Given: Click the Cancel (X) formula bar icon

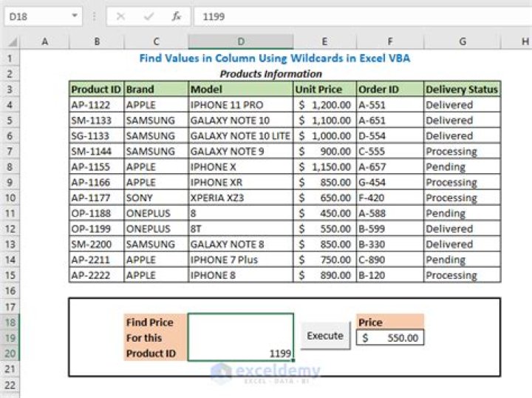Looking at the screenshot, I should click(120, 16).
